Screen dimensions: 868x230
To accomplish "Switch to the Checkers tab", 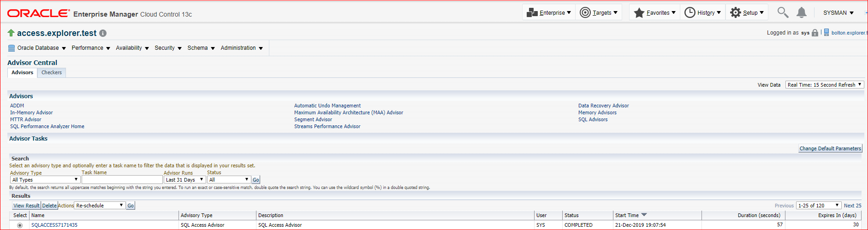I will pyautogui.click(x=52, y=72).
